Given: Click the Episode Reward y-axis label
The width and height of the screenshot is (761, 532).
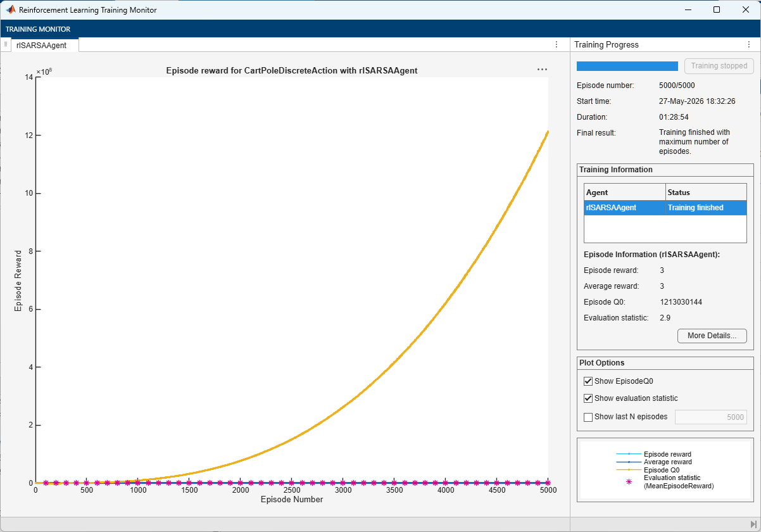Looking at the screenshot, I should (19, 280).
